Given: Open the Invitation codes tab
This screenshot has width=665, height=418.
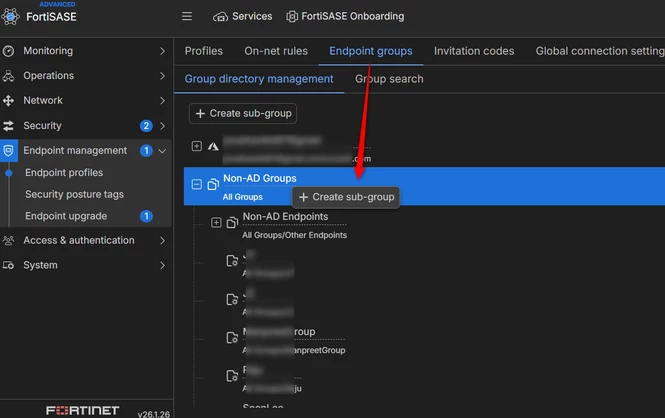Looking at the screenshot, I should point(474,51).
